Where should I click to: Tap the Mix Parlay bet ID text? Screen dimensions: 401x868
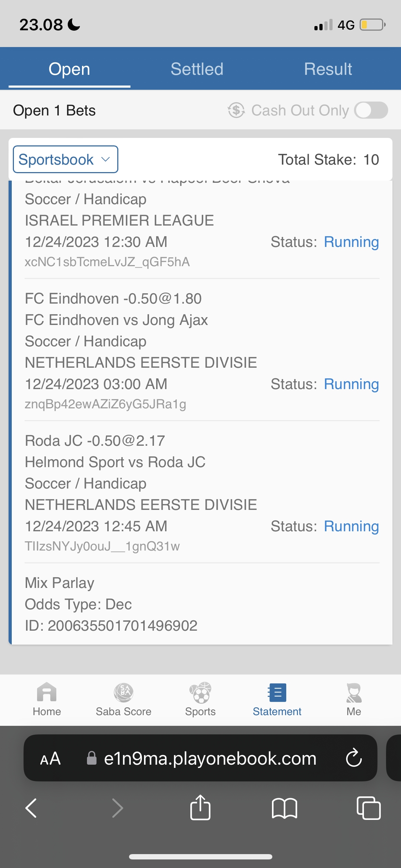(x=111, y=626)
